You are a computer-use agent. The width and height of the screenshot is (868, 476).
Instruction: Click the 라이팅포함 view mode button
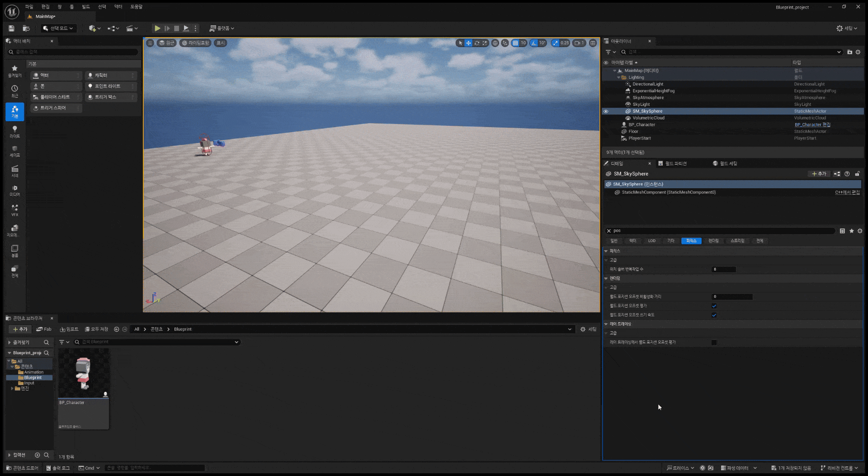195,43
